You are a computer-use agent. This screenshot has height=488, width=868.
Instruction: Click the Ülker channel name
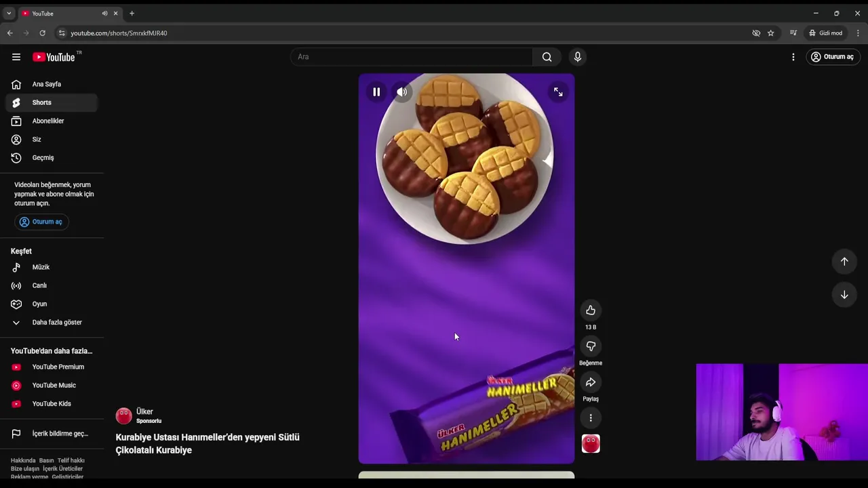coord(144,411)
